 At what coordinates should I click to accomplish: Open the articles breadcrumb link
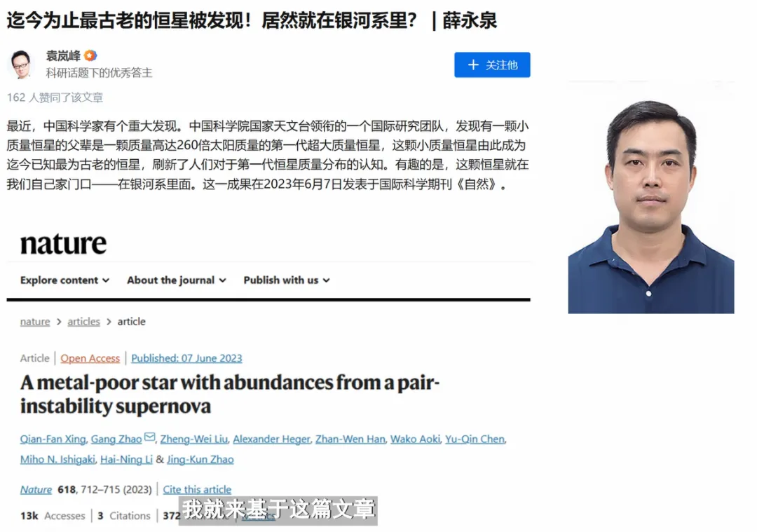(83, 322)
